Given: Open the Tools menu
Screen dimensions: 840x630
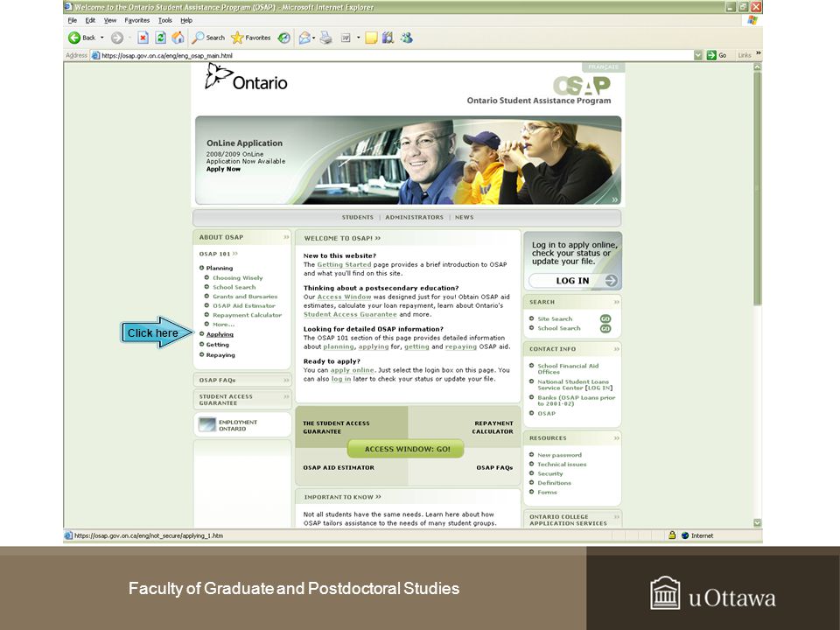Looking at the screenshot, I should (165, 20).
